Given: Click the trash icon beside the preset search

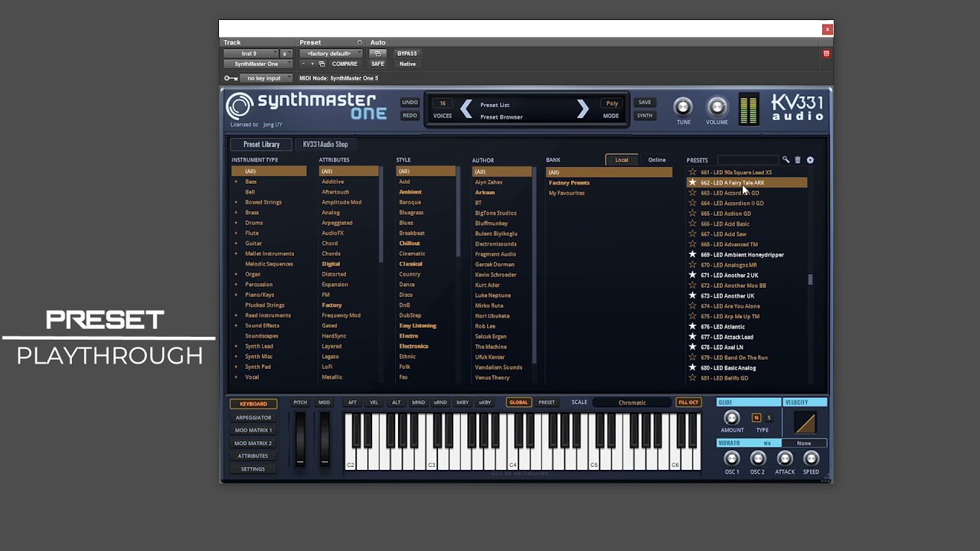Looking at the screenshot, I should point(797,160).
